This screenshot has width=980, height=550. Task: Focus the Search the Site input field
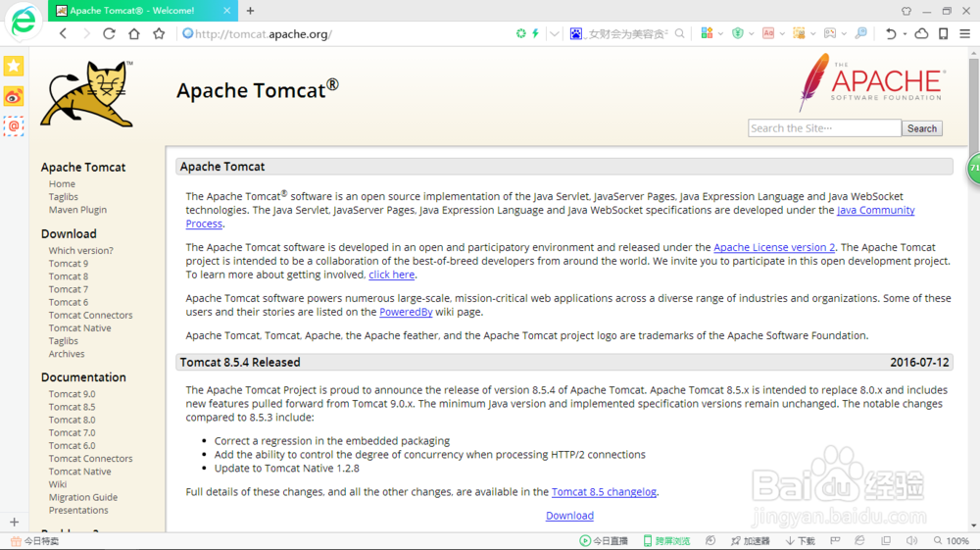point(824,128)
